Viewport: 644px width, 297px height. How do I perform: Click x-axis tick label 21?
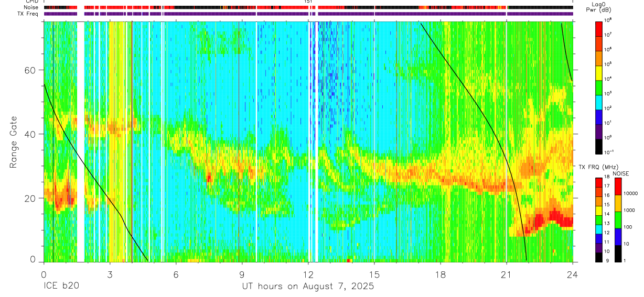(507, 274)
